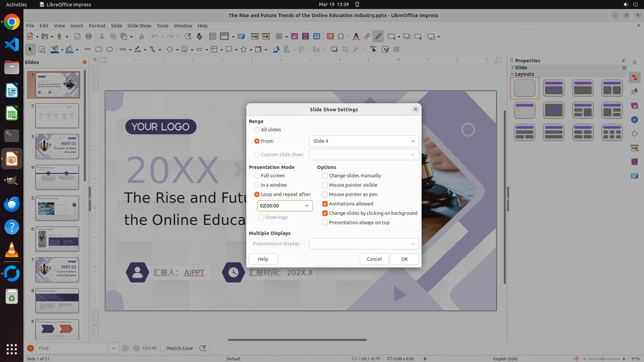This screenshot has width=644, height=362.
Task: Collapse the Layouts section
Action: tap(513, 74)
